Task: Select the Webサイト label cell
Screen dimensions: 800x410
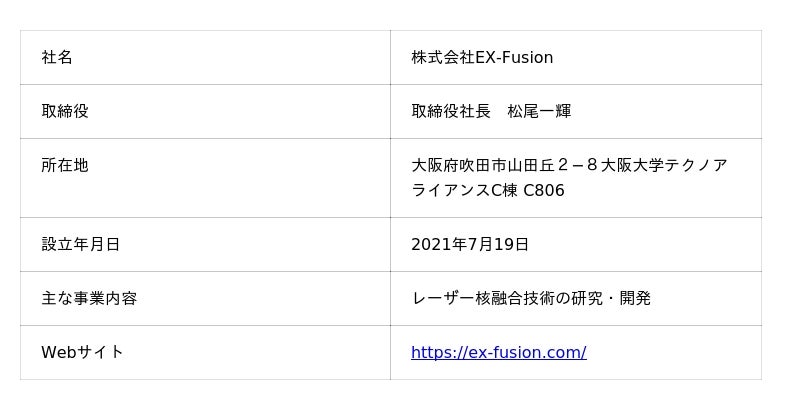Action: click(82, 352)
